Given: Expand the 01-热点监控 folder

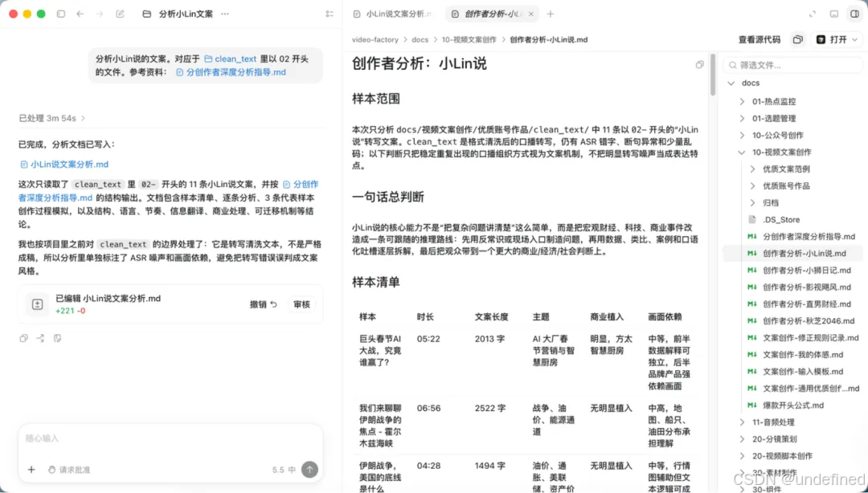Looking at the screenshot, I should point(743,102).
